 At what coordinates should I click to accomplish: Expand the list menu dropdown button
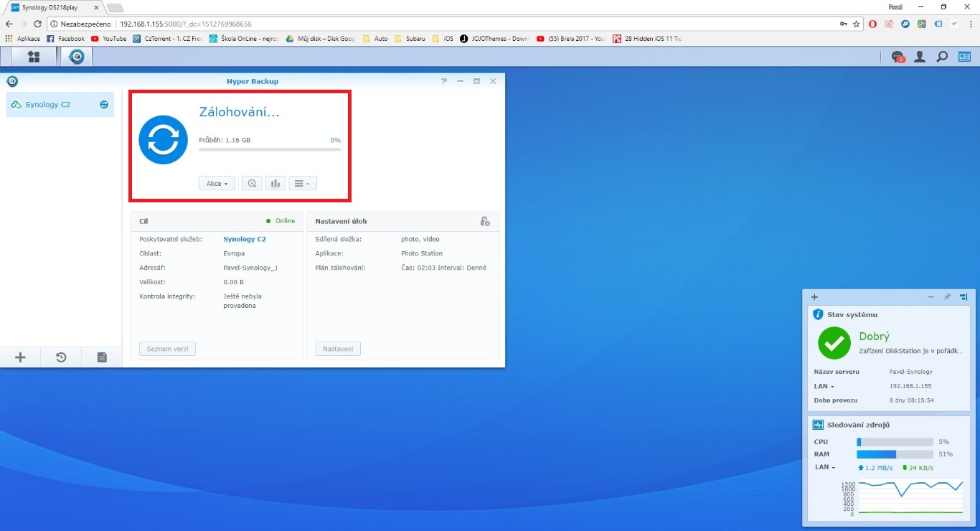tap(303, 184)
